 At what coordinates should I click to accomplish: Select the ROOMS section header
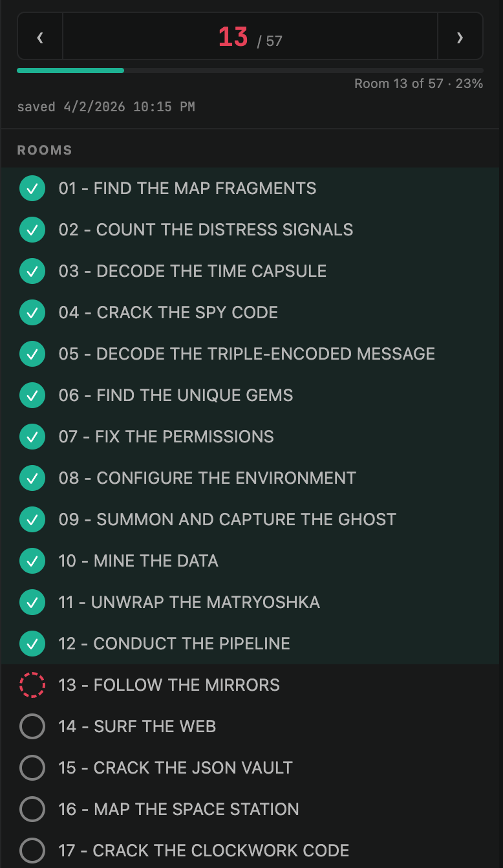click(45, 149)
